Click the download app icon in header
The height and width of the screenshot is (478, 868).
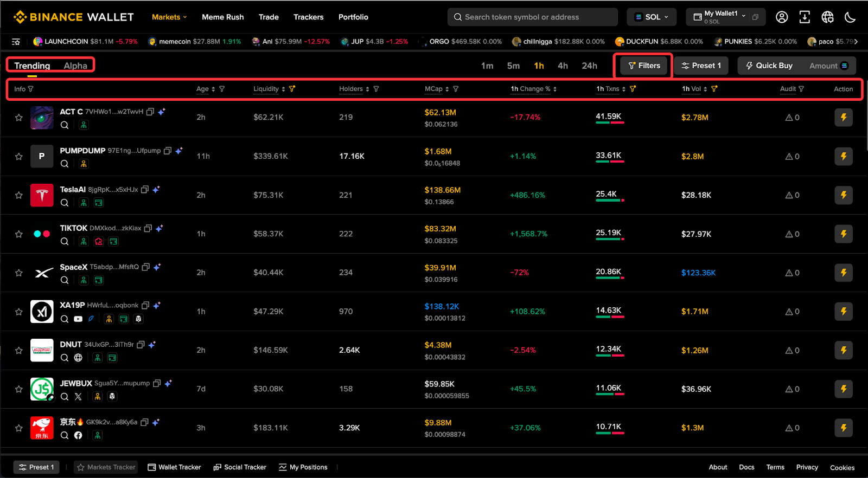805,17
